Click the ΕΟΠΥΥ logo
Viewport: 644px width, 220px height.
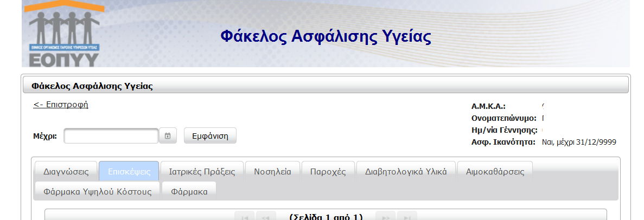point(64,34)
